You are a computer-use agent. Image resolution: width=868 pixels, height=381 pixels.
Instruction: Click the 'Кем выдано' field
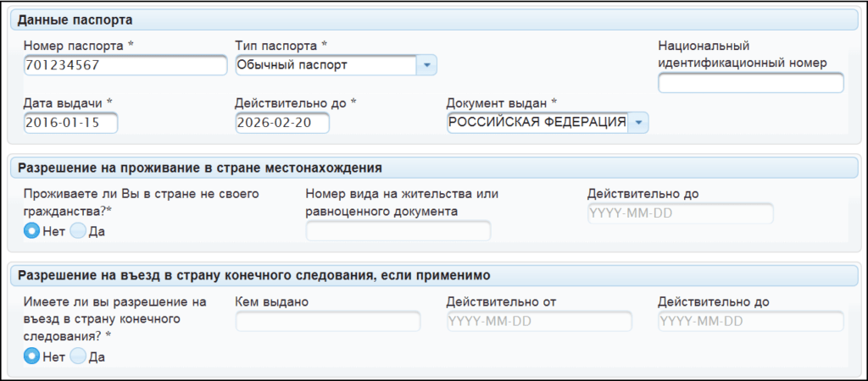327,322
